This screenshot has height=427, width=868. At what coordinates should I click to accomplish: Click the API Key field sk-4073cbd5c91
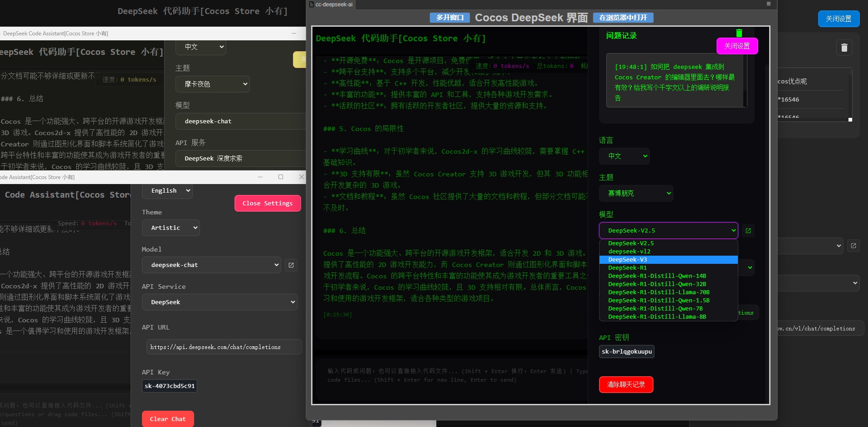(x=170, y=386)
